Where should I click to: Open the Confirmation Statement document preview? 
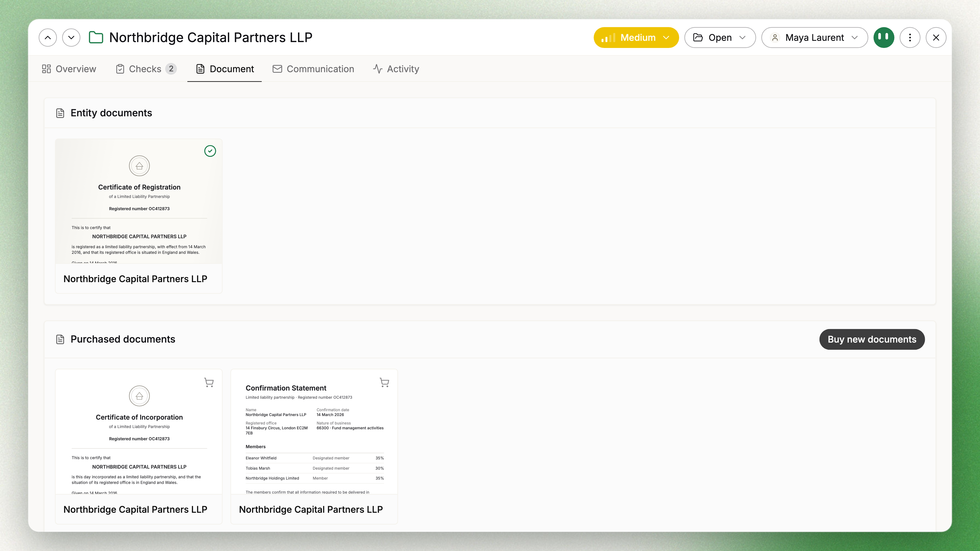point(314,432)
